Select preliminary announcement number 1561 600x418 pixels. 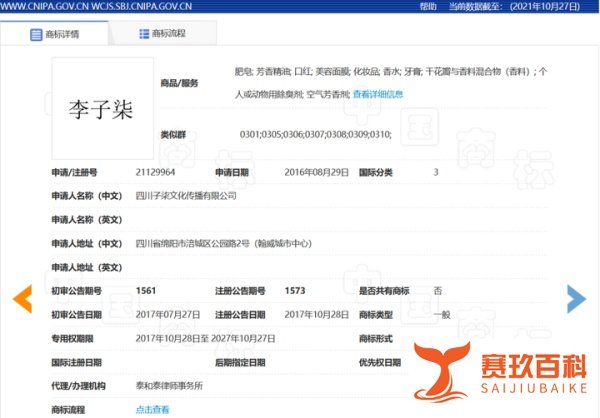click(146, 291)
